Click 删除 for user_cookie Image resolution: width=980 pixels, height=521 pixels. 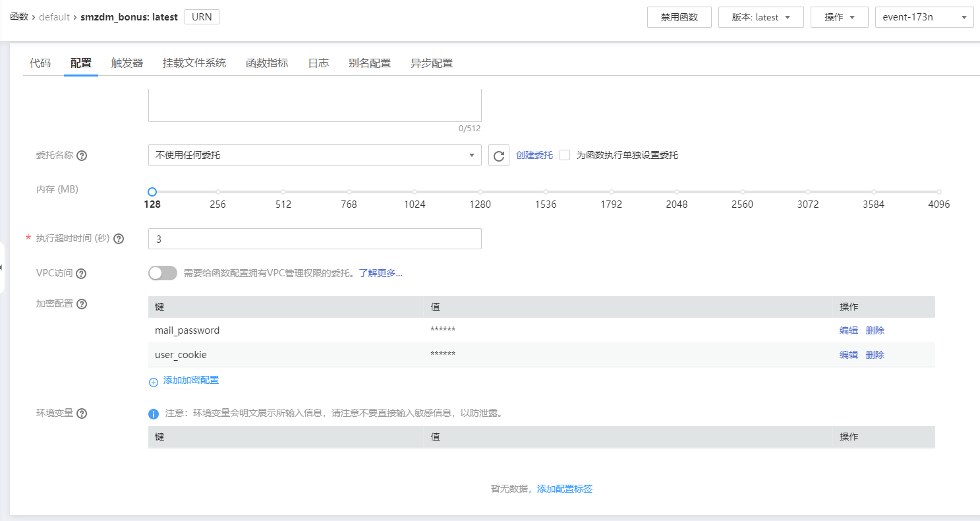click(875, 355)
